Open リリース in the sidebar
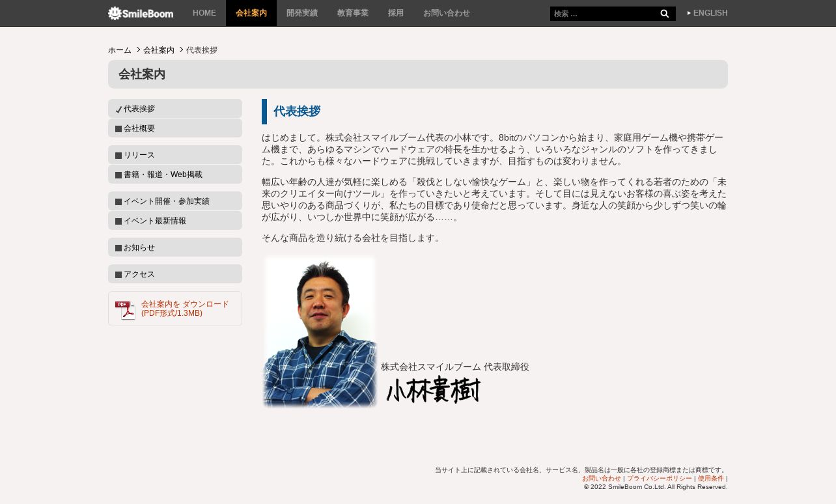The height and width of the screenshot is (504, 836). pyautogui.click(x=175, y=155)
